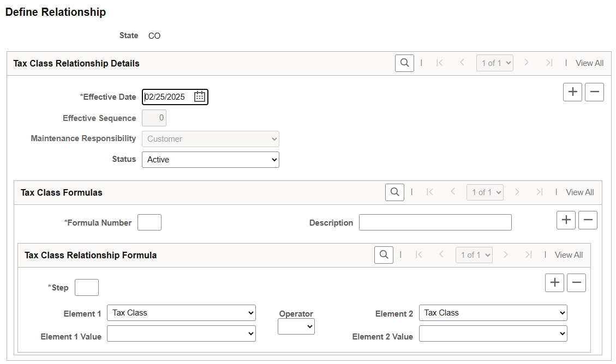This screenshot has height=364, width=616.
Task: Open Operator dropdown
Action: coord(296,326)
